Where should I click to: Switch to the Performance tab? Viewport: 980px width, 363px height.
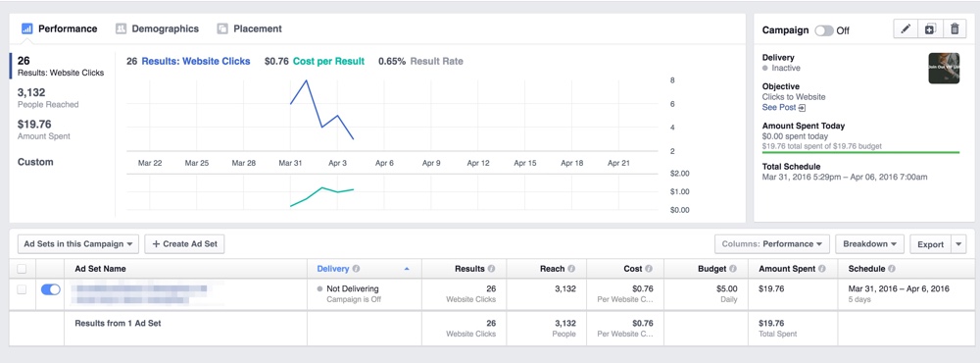pyautogui.click(x=60, y=28)
